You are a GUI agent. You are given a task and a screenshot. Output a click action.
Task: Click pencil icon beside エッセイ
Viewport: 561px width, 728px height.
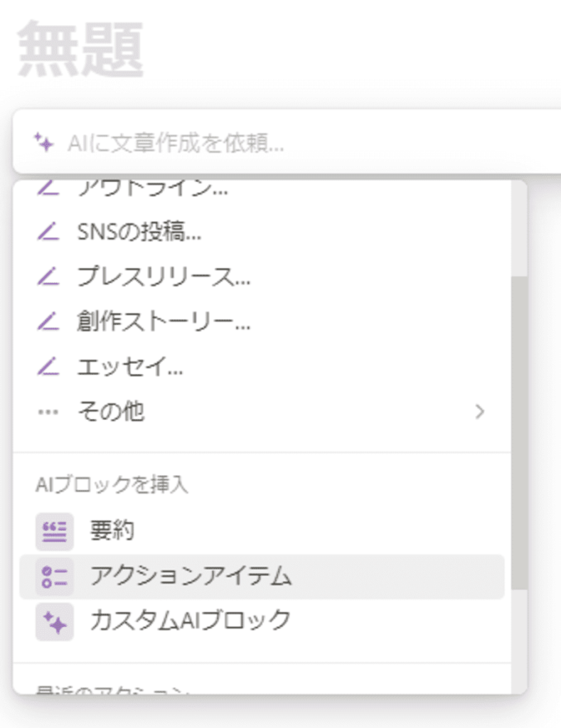pos(48,366)
